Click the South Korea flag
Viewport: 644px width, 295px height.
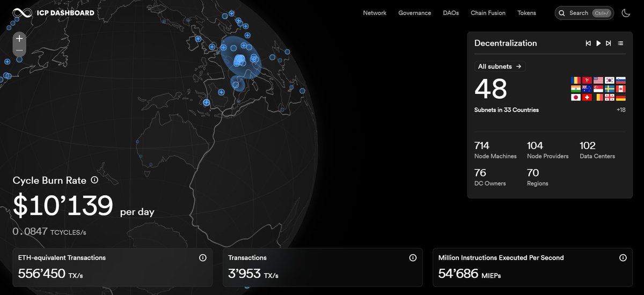(610, 80)
